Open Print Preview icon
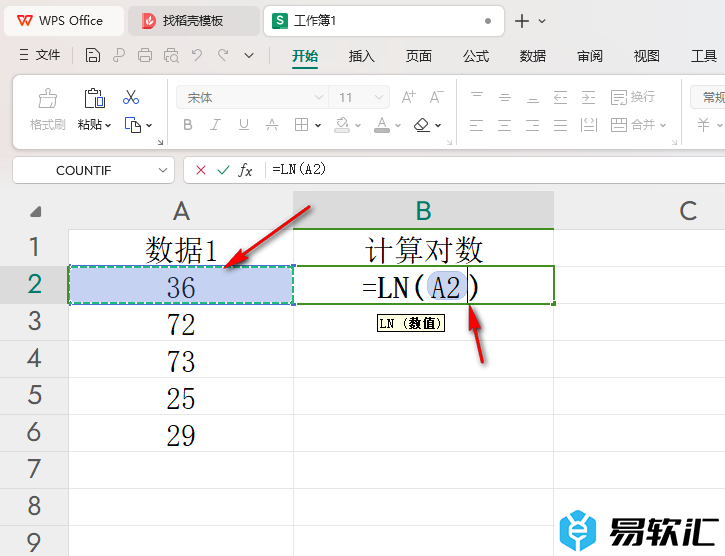 tap(171, 56)
